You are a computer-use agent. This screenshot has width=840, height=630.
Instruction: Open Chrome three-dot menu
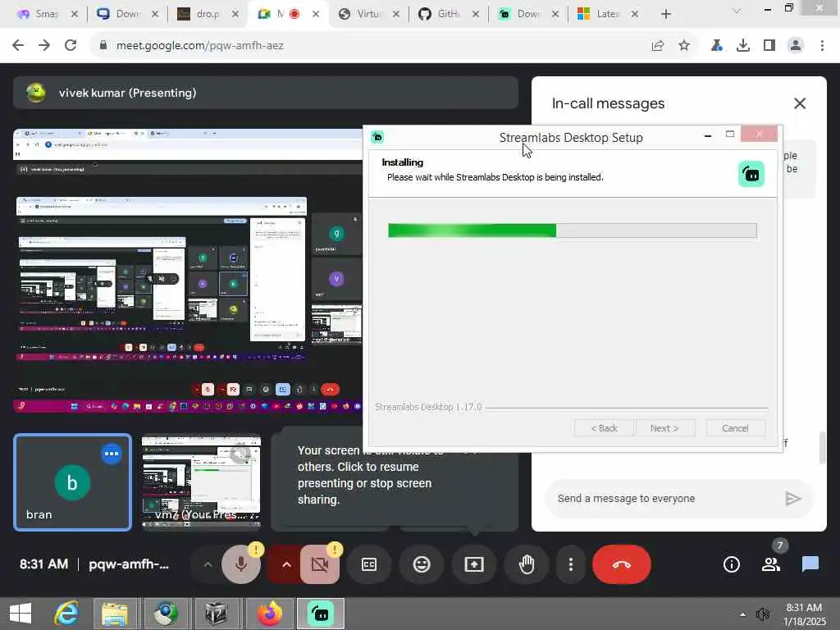[x=822, y=46]
